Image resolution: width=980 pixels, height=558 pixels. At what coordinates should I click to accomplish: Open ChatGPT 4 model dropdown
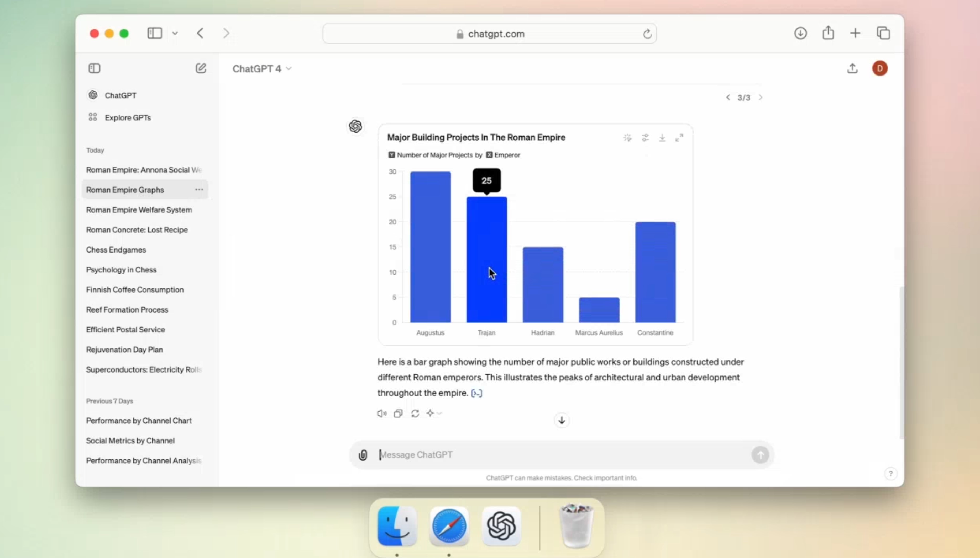coord(261,69)
